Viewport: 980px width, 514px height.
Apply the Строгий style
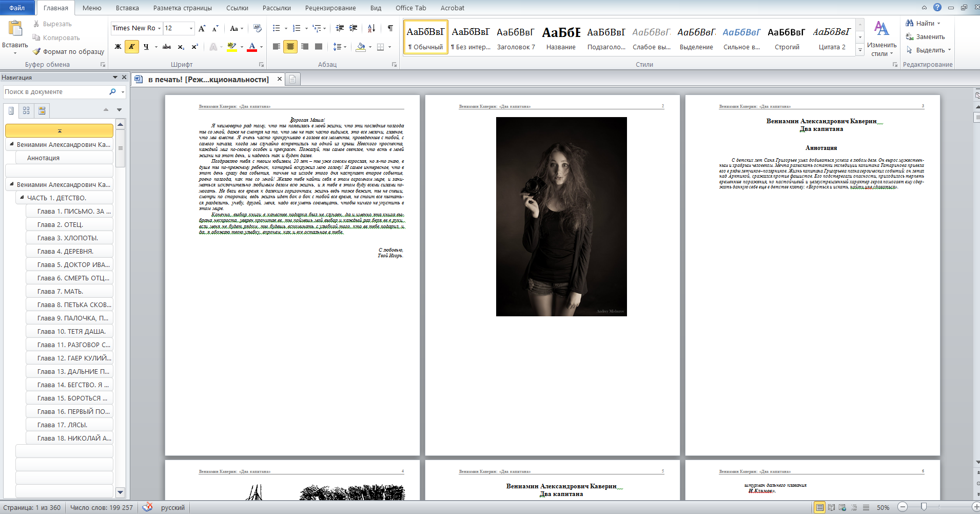pos(787,37)
